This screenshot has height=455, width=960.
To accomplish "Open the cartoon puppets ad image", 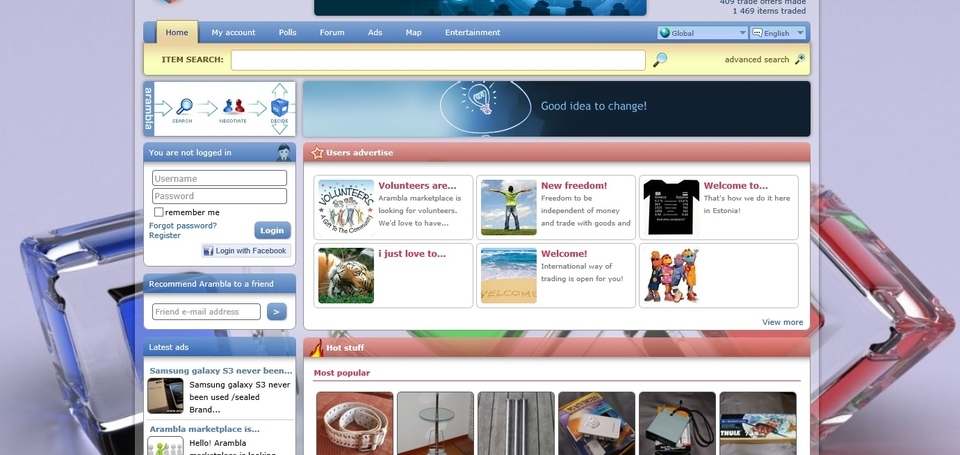I will point(671,276).
